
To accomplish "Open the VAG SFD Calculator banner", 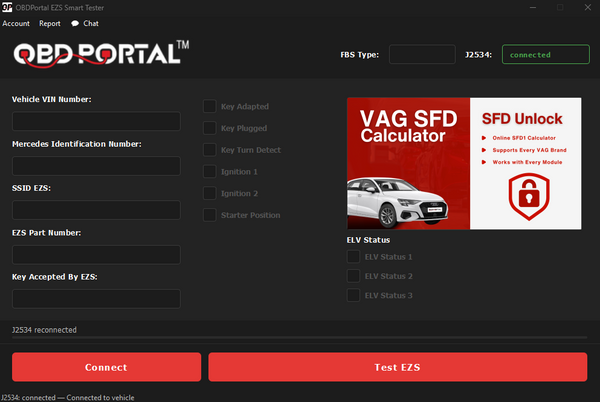I will tap(464, 164).
